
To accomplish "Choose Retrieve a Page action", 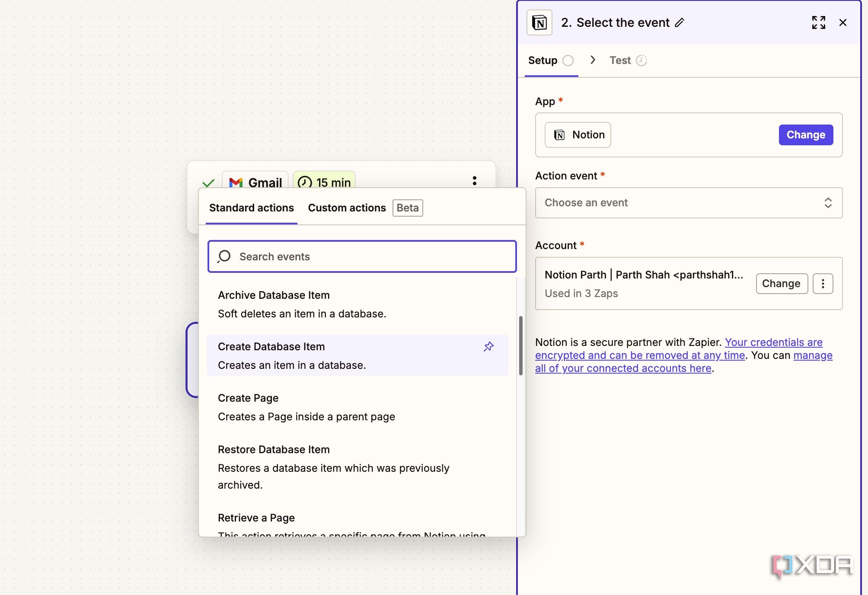I will [x=357, y=522].
